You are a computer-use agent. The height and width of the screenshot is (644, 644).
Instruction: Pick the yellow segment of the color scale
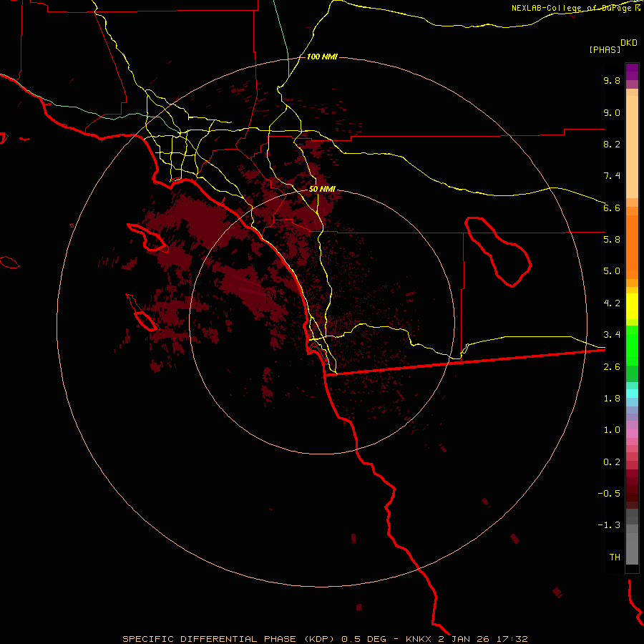click(x=632, y=306)
